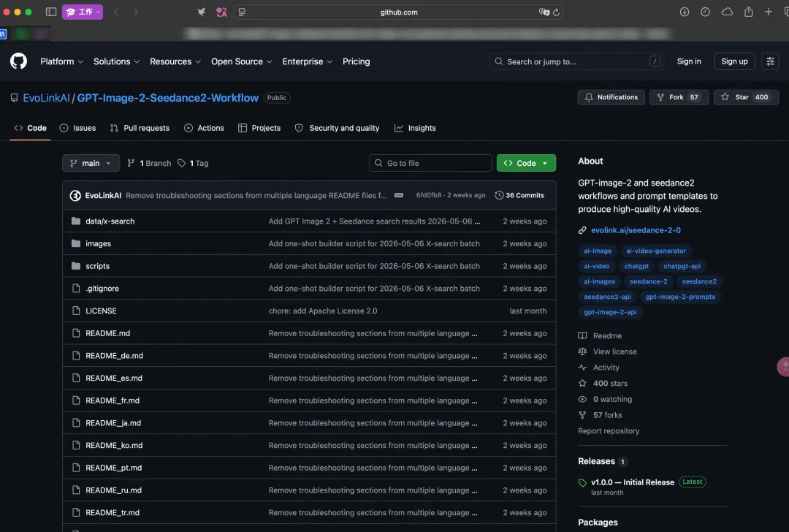Switch to Security and quality tab

pos(337,128)
